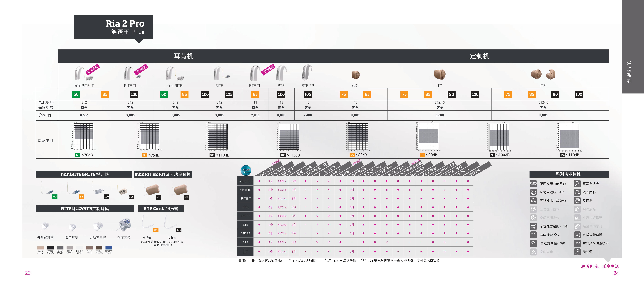Click the pencil icon for 场景自动学习
The height and width of the screenshot is (286, 644).
pyautogui.click(x=577, y=226)
